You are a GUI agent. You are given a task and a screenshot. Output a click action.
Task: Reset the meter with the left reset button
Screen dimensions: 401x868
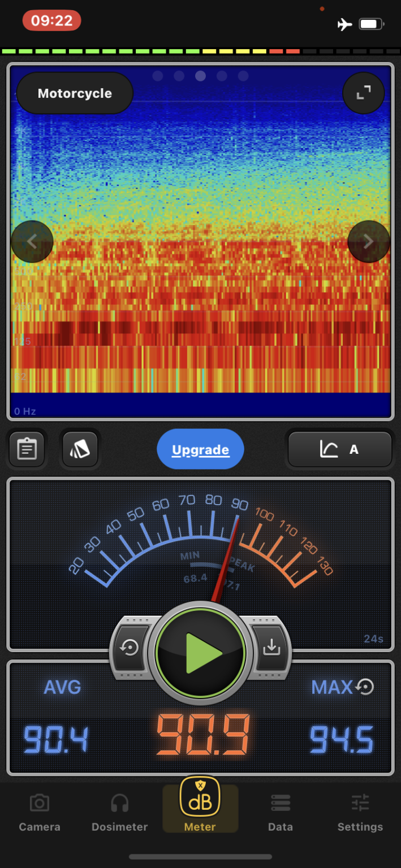130,648
